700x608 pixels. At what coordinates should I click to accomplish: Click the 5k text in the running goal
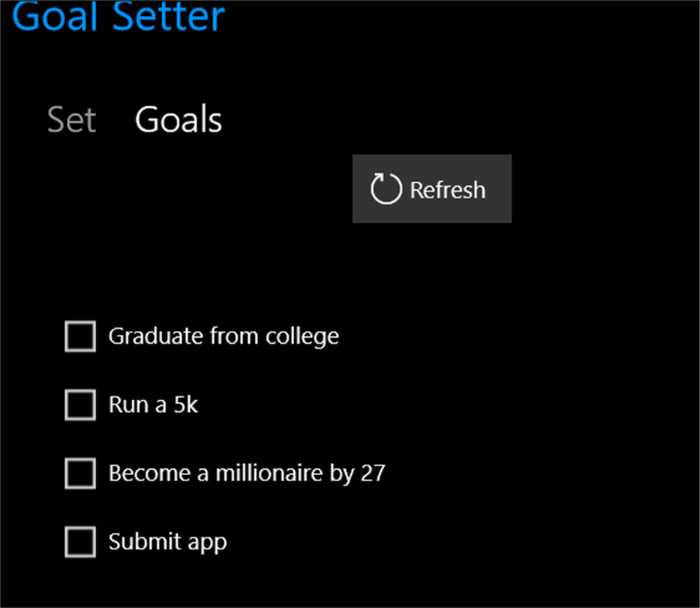click(x=186, y=405)
